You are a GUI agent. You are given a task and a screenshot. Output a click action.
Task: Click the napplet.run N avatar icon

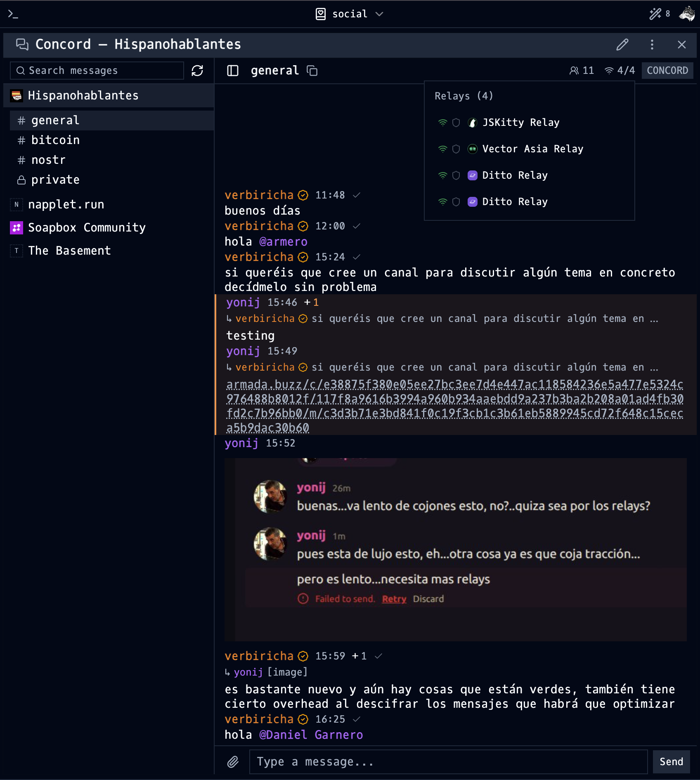(x=17, y=205)
